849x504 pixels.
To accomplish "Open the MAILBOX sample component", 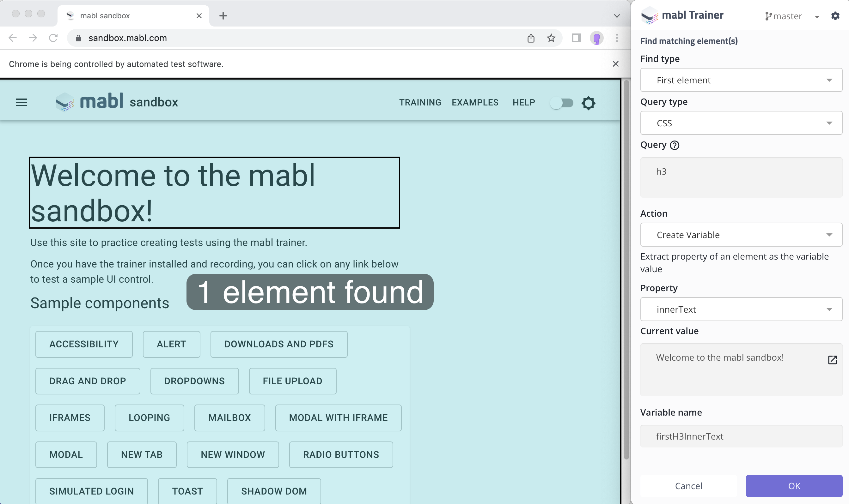I will pos(229,418).
